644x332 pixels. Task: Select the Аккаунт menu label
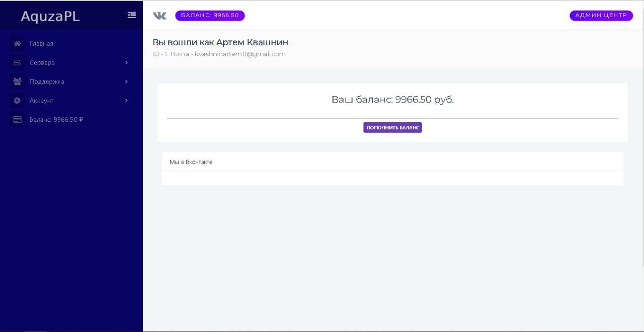pyautogui.click(x=41, y=101)
